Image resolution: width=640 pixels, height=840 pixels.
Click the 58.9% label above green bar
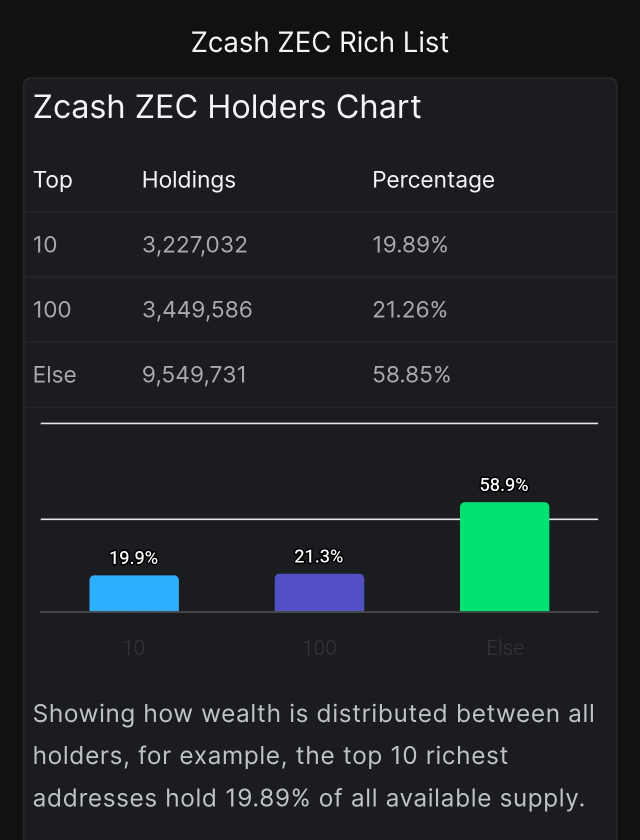click(504, 484)
